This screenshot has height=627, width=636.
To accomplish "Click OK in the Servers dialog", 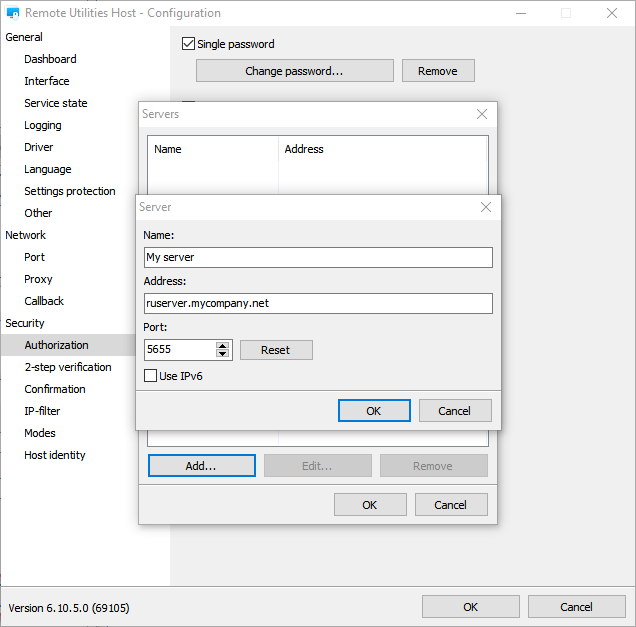I will tap(370, 505).
